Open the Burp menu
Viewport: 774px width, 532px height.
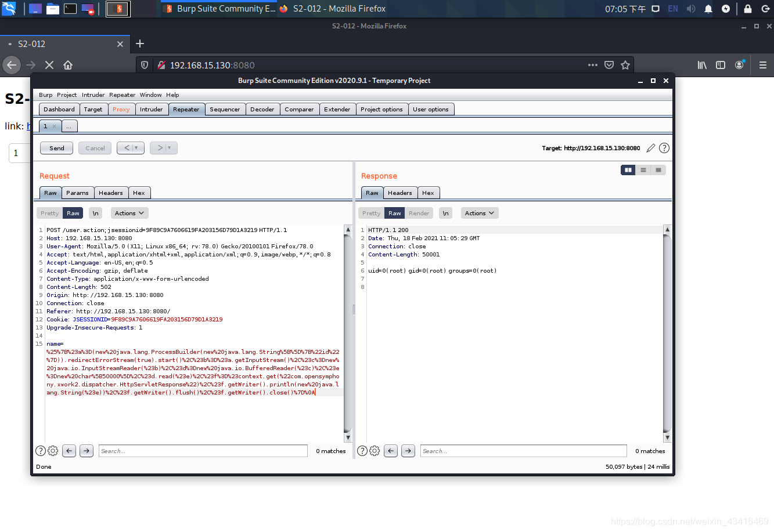pos(46,95)
